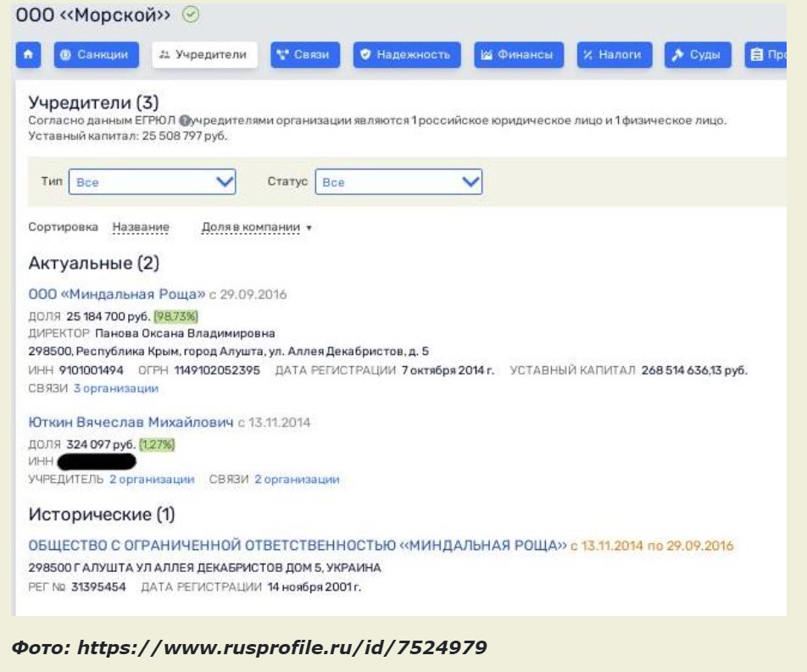Click the 3 организации connections link
This screenshot has height=672, width=807.
pos(115,388)
